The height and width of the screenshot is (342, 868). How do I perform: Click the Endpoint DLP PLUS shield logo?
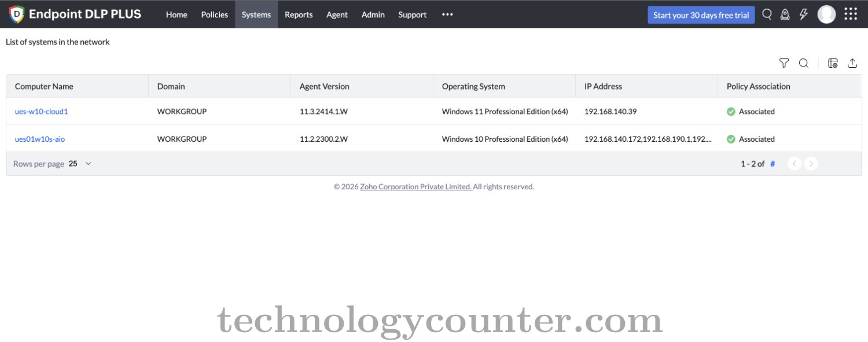click(x=17, y=14)
